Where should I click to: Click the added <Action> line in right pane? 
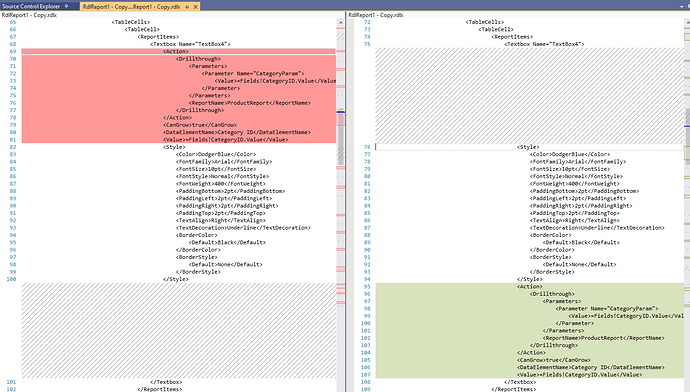point(530,286)
